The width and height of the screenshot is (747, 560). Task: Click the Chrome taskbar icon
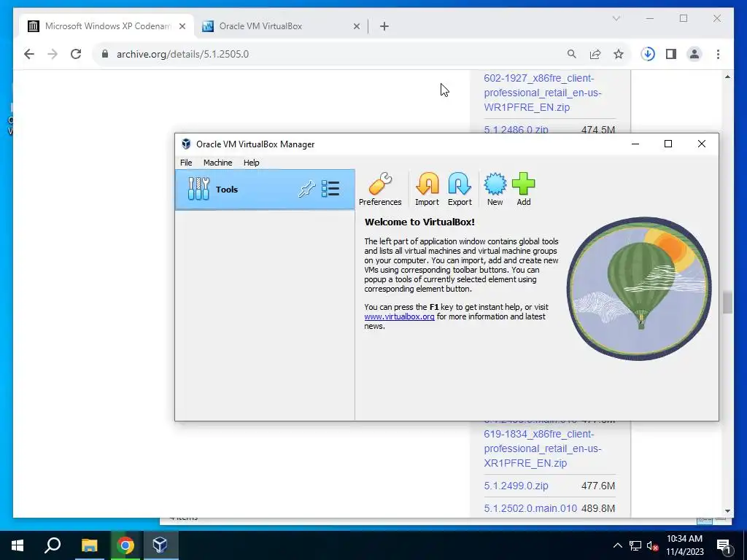(x=125, y=545)
